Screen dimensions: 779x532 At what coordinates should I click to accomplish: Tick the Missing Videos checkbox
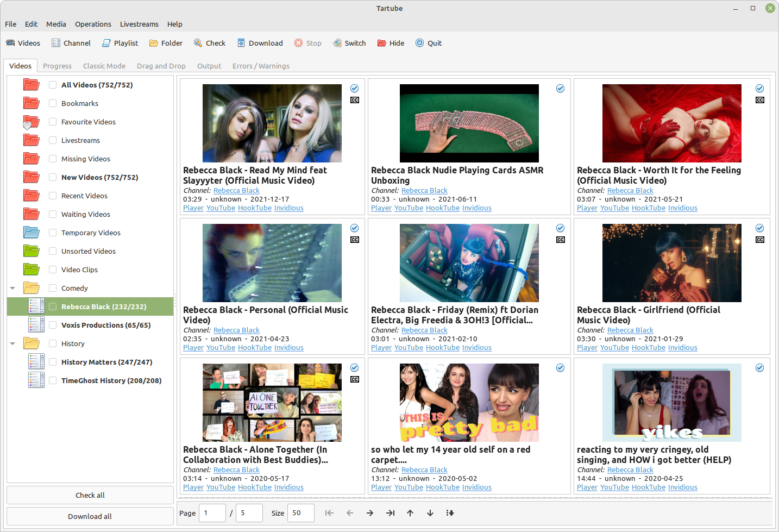pyautogui.click(x=53, y=159)
